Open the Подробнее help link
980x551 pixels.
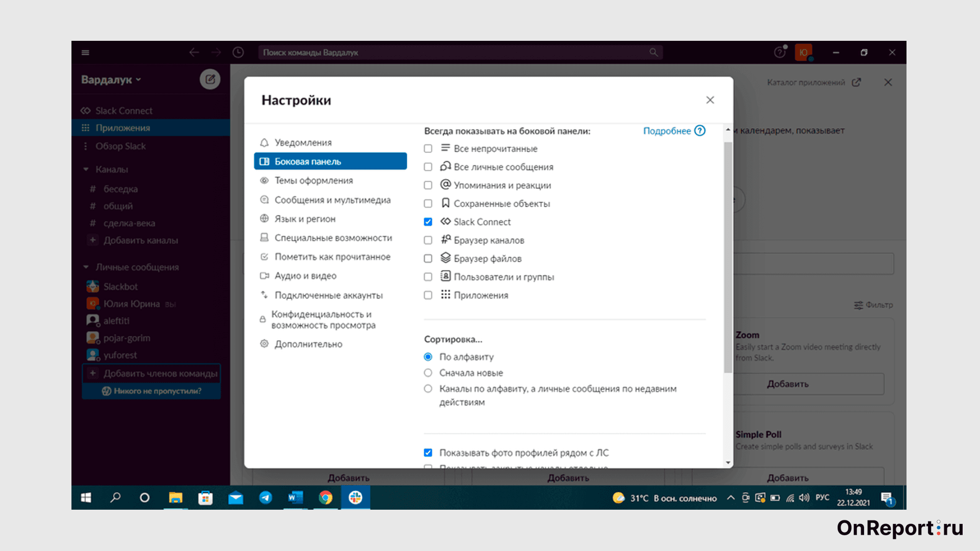tap(674, 131)
